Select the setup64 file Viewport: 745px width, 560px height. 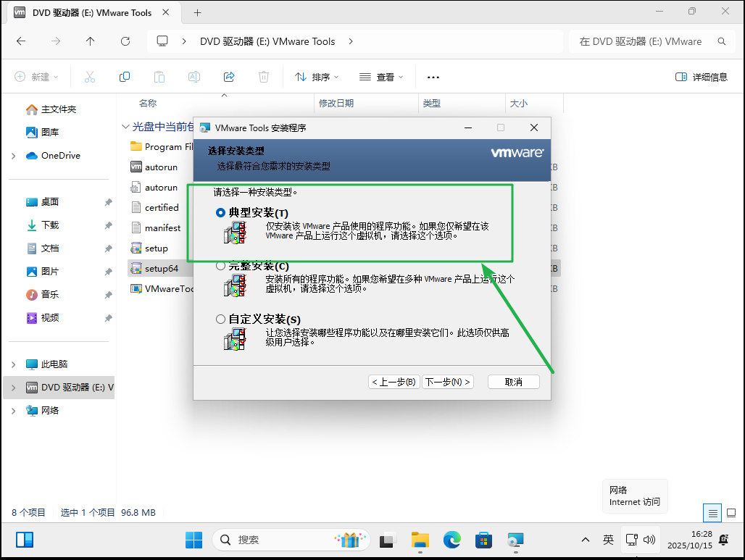[154, 268]
